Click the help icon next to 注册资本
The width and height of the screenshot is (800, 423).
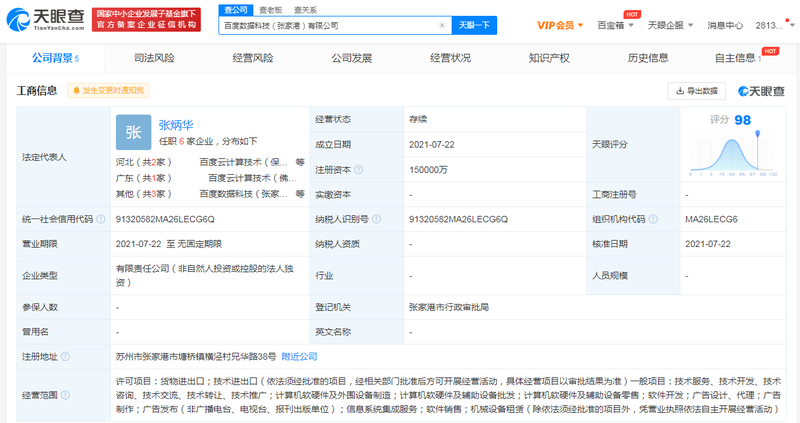pyautogui.click(x=359, y=170)
